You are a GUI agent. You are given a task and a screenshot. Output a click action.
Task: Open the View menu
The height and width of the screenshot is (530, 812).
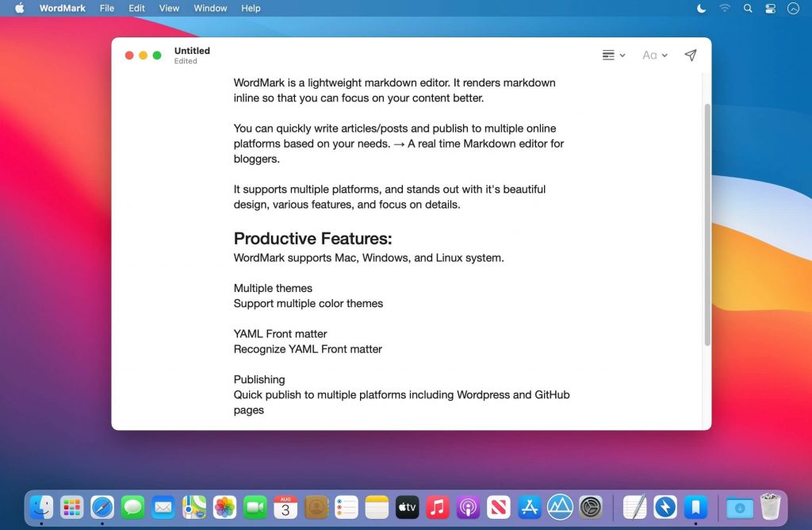169,8
